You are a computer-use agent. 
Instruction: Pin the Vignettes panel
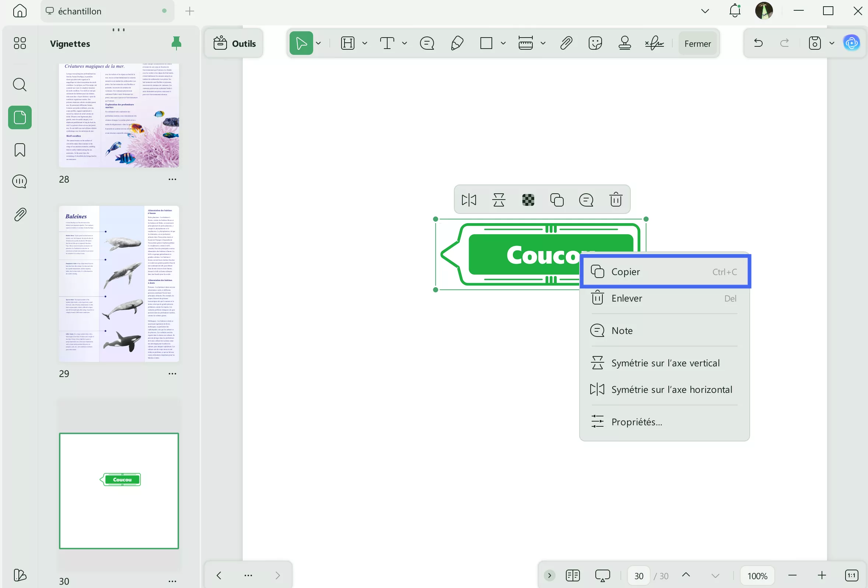[176, 43]
